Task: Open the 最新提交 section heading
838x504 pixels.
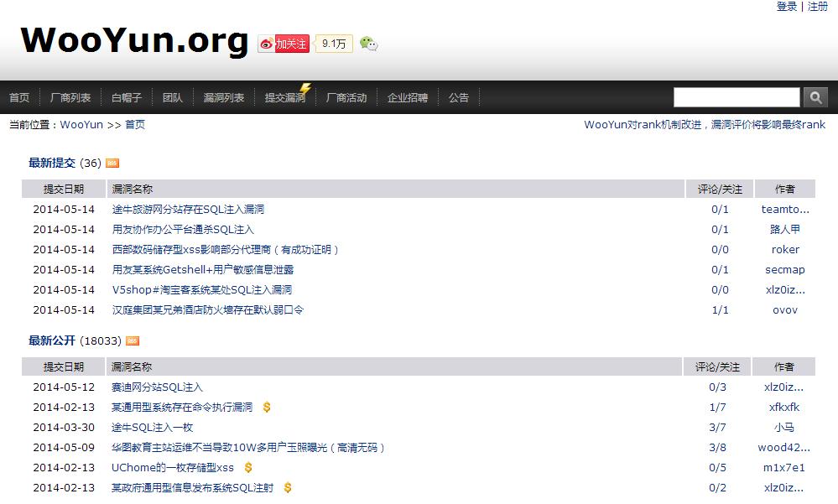Action: (52, 163)
